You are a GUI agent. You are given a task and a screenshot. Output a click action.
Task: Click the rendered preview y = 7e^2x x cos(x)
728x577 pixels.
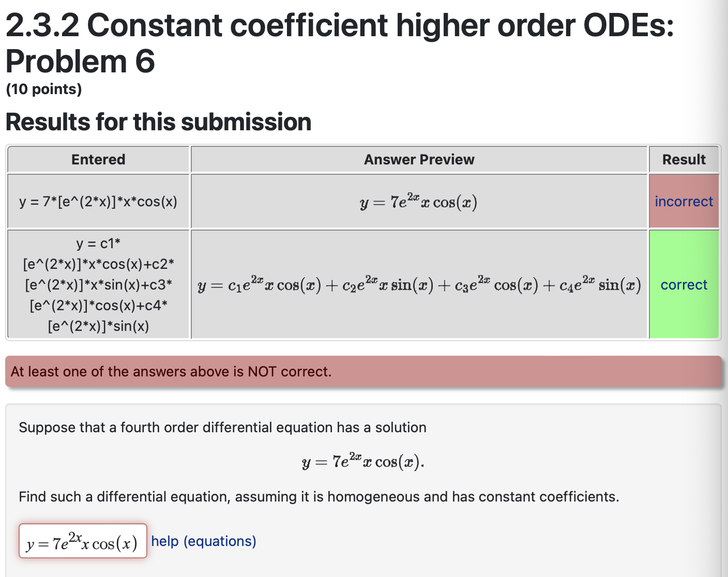419,201
